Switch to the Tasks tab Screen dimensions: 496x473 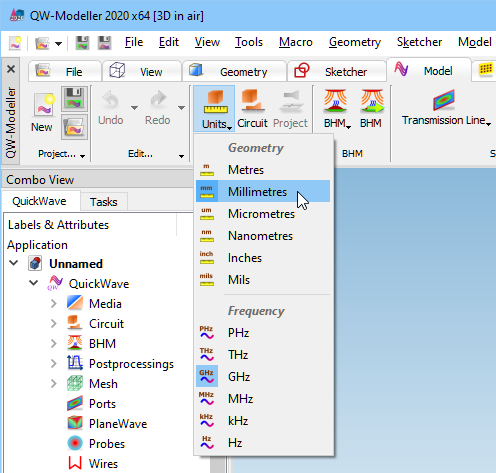tap(104, 202)
